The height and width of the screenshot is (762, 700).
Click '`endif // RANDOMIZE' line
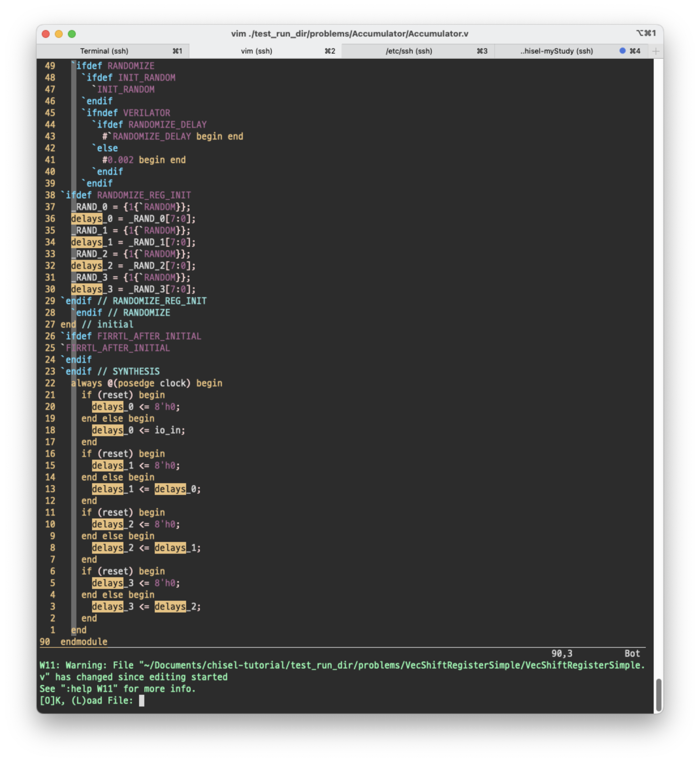pyautogui.click(x=120, y=312)
